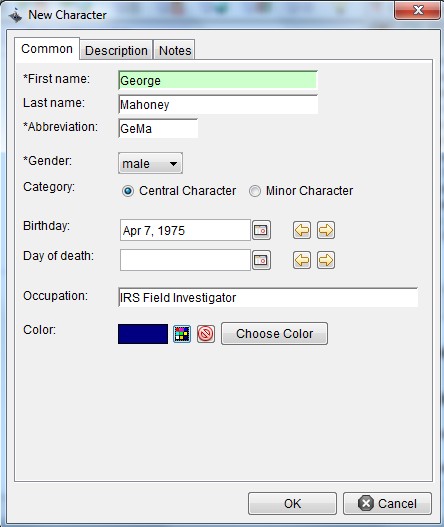Click the Birthday previous-day left arrow

click(302, 230)
